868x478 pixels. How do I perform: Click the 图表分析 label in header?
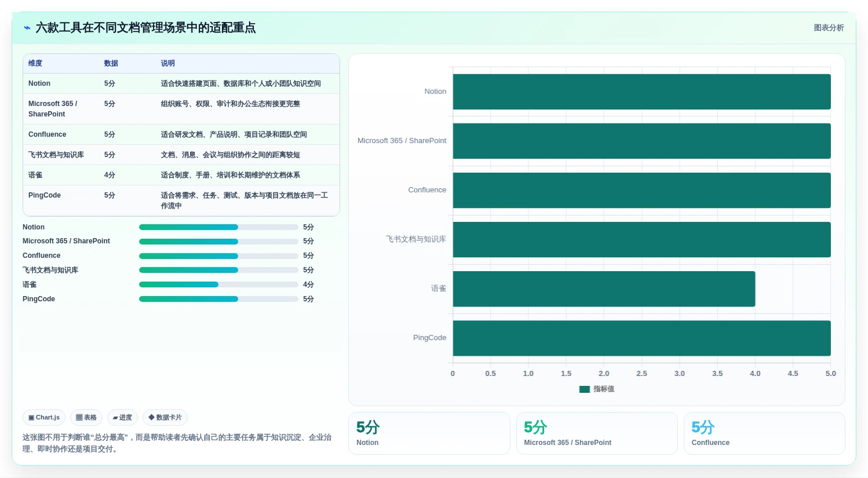click(x=829, y=28)
